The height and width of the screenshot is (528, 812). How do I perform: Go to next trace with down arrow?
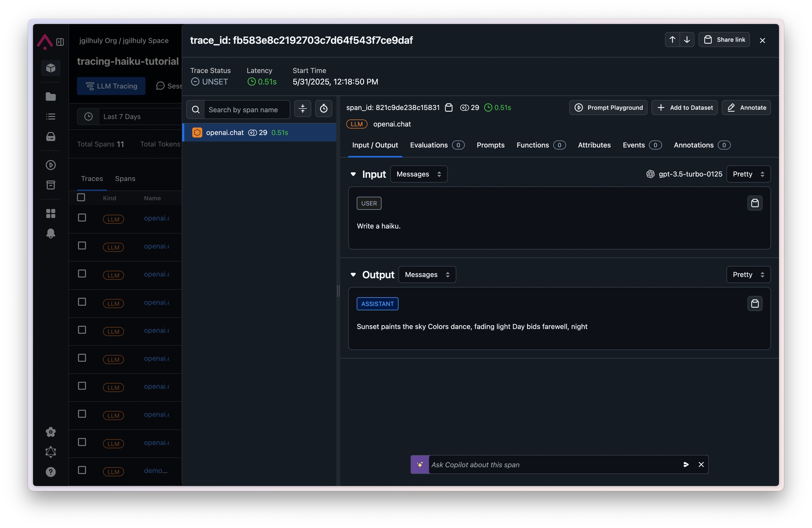tap(687, 40)
